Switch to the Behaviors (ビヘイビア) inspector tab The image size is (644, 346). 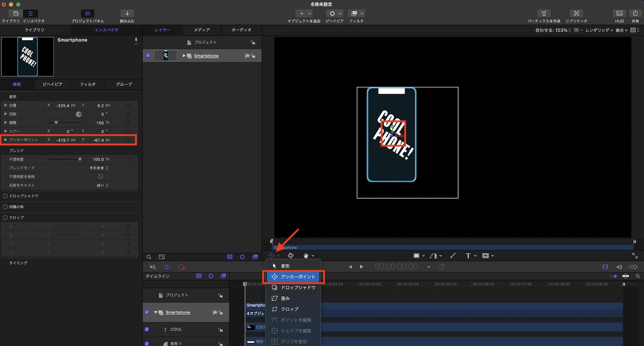tap(52, 84)
